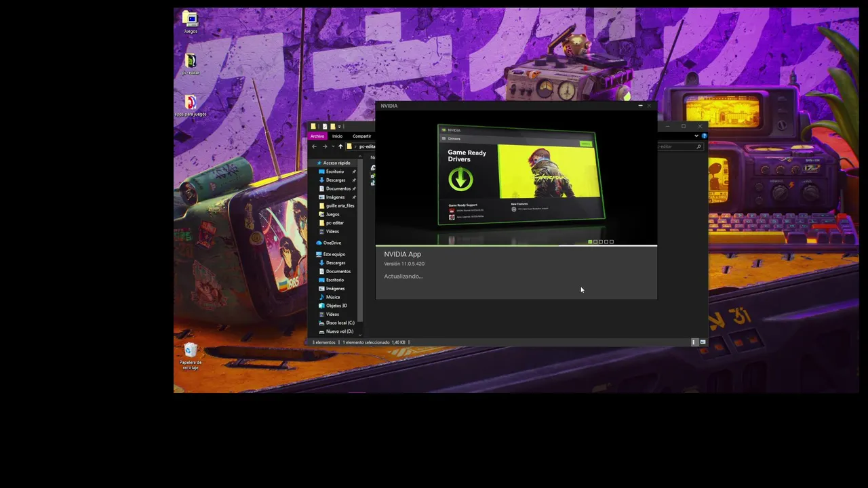Click the 3 elementos status bar text
This screenshot has height=488, width=868.
click(x=324, y=342)
